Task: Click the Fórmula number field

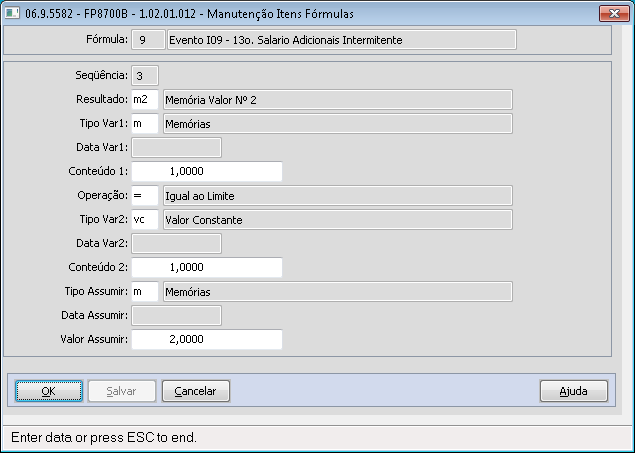Action: tap(148, 40)
